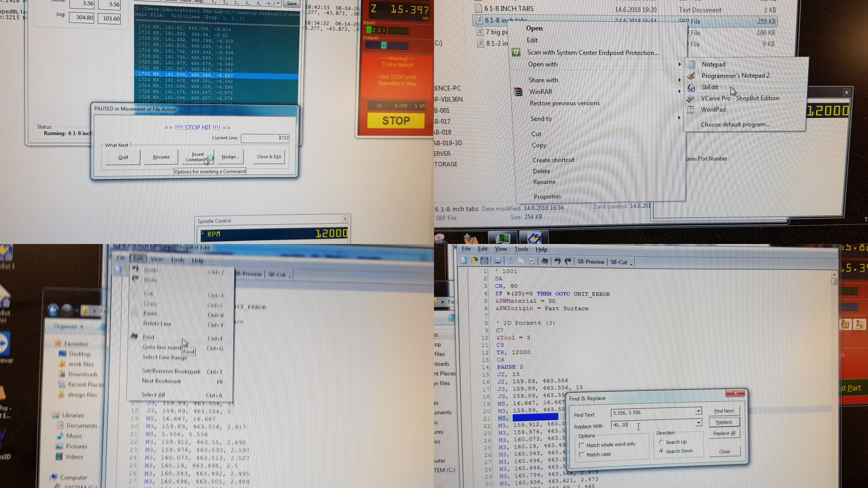Image resolution: width=868 pixels, height=488 pixels.
Task: Open the Tools menu in SbEdit
Action: 521,249
